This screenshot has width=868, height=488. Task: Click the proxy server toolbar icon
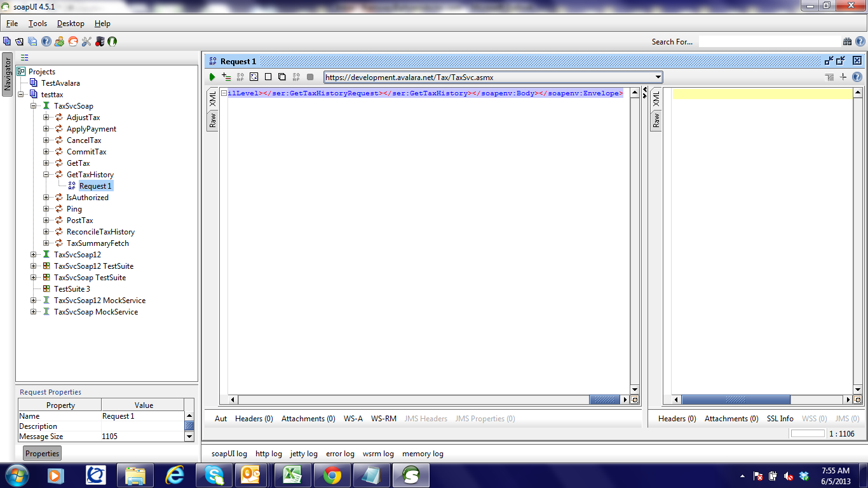(99, 41)
